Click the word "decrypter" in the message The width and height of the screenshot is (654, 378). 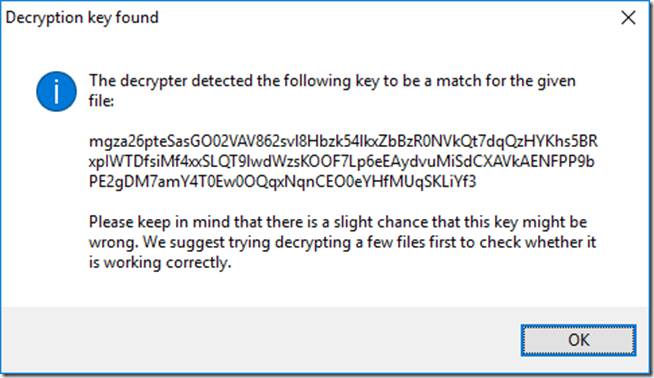(x=153, y=81)
